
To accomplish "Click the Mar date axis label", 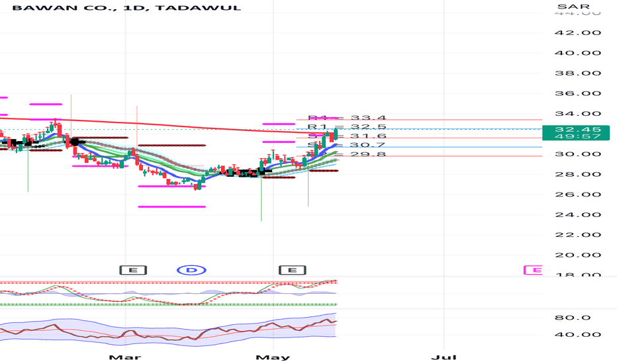I will tap(124, 357).
